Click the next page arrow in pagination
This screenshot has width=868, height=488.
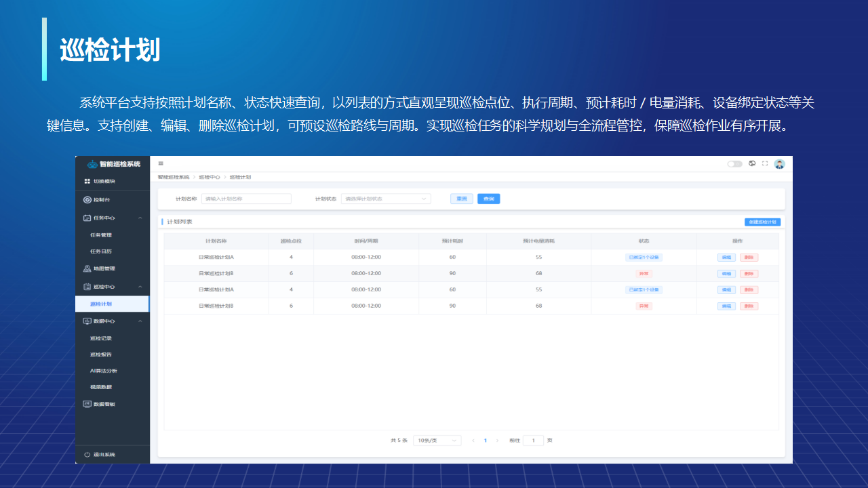[x=498, y=441]
